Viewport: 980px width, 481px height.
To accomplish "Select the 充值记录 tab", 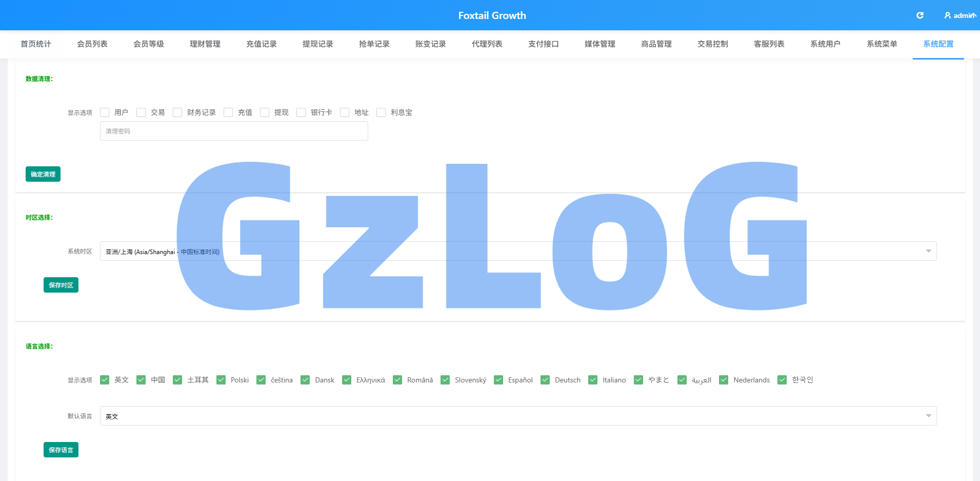I will point(262,44).
